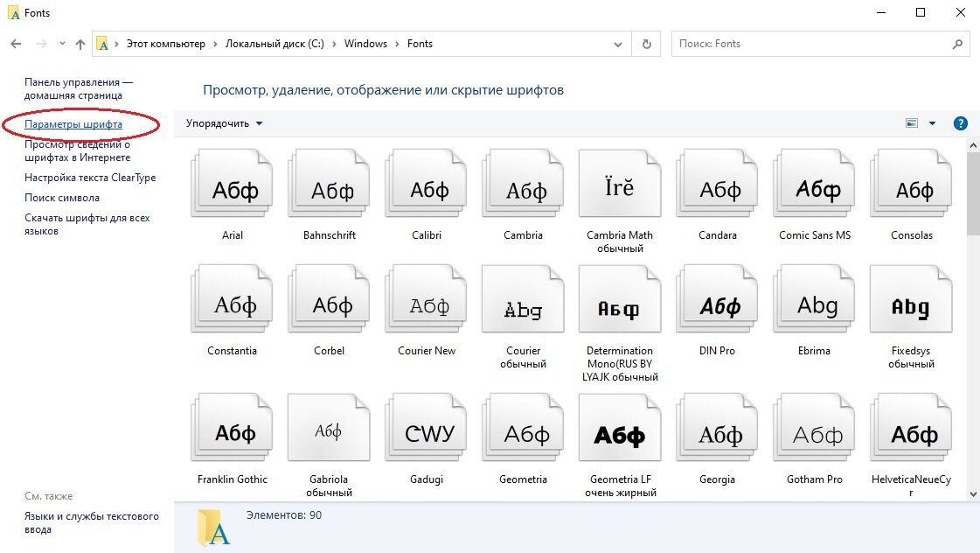Select the Bahnschrift font icon
Screen dimensions: 980x553
329,183
